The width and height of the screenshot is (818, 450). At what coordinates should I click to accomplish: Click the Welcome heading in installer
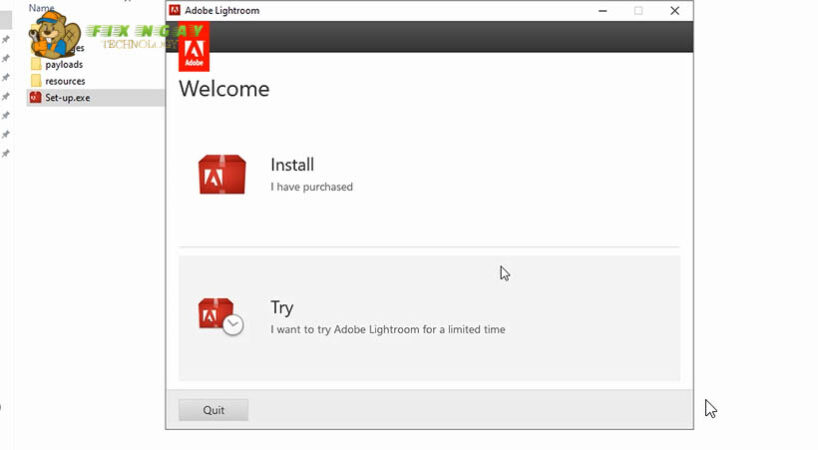(x=224, y=89)
